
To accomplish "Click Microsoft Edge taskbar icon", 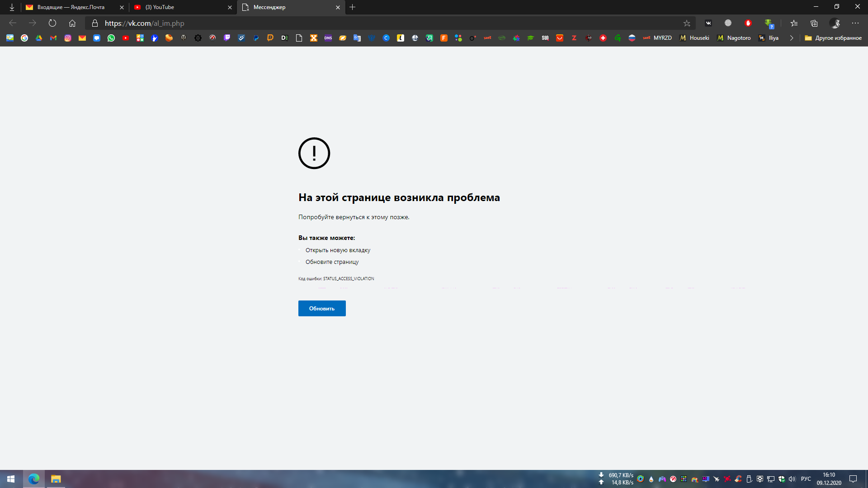I will (34, 479).
